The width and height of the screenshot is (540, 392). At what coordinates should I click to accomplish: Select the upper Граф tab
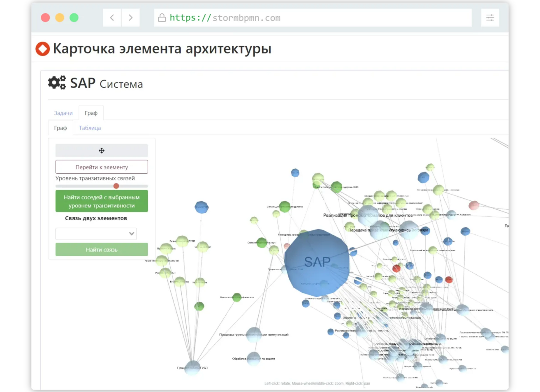(91, 113)
